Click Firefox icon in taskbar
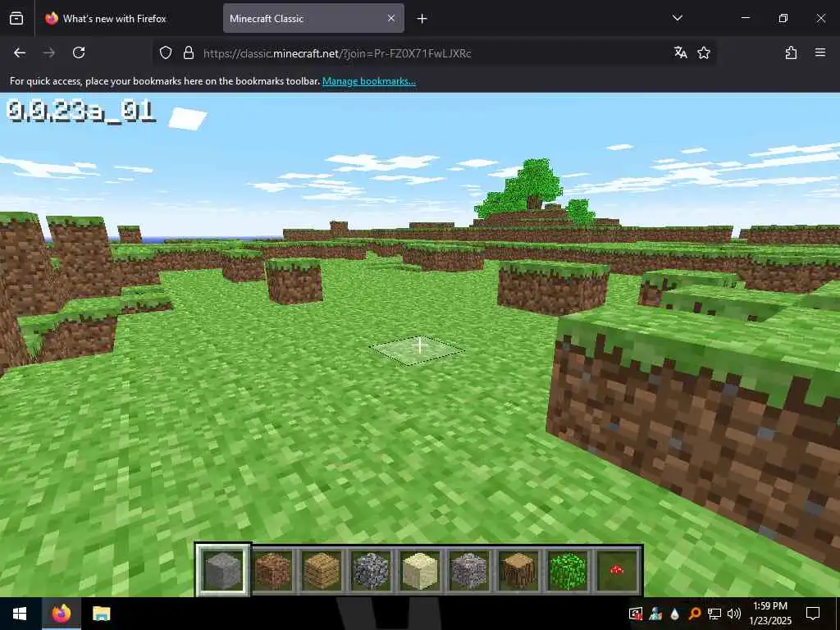The width and height of the screenshot is (840, 630). pyautogui.click(x=61, y=614)
